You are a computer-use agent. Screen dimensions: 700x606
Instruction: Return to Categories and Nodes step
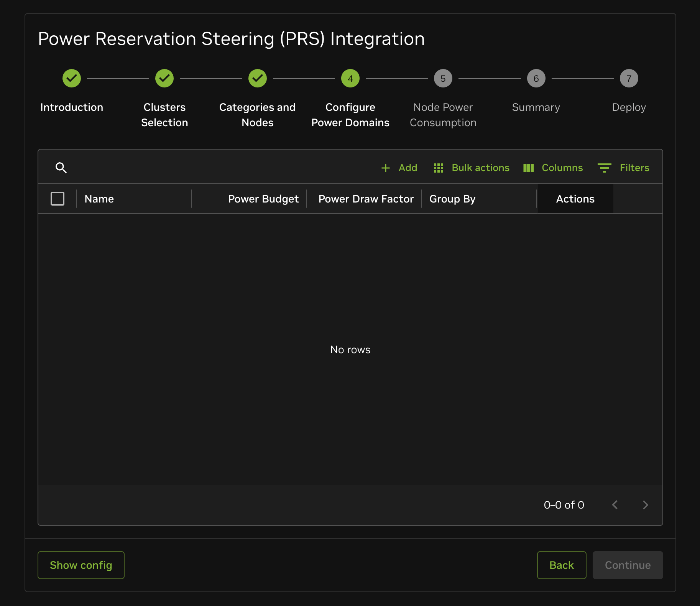pos(258,78)
